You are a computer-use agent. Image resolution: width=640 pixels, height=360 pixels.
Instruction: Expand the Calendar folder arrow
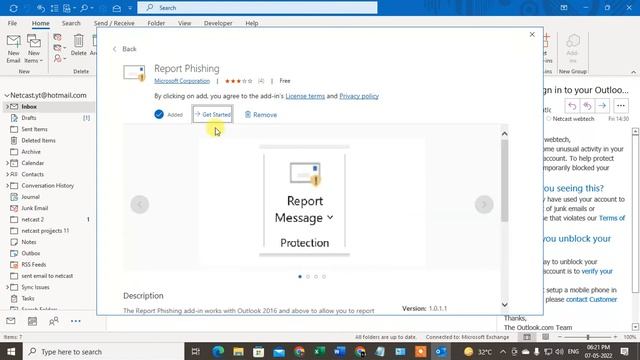point(7,163)
